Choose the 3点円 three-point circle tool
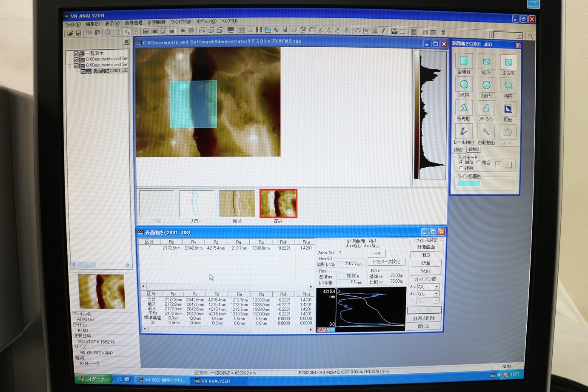Viewport: 588px width, 392px height. pos(464,85)
